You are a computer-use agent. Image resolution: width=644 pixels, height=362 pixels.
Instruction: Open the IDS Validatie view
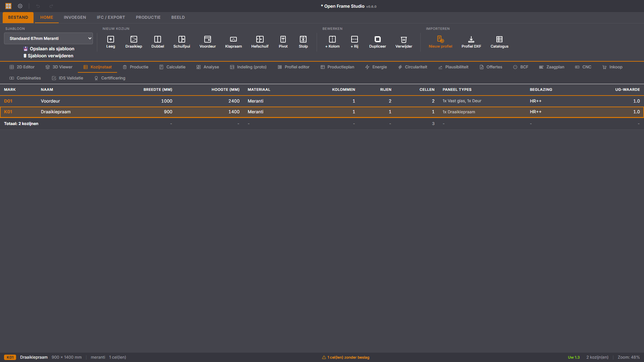click(67, 78)
